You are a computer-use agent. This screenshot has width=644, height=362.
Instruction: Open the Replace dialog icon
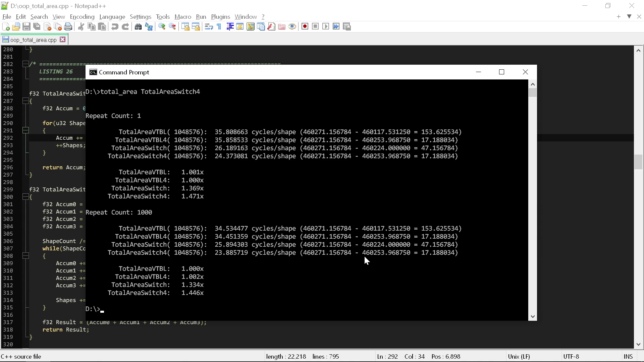(149, 26)
